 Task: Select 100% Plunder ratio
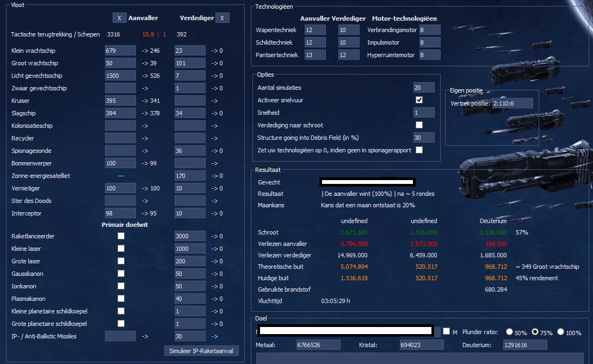coord(560,331)
